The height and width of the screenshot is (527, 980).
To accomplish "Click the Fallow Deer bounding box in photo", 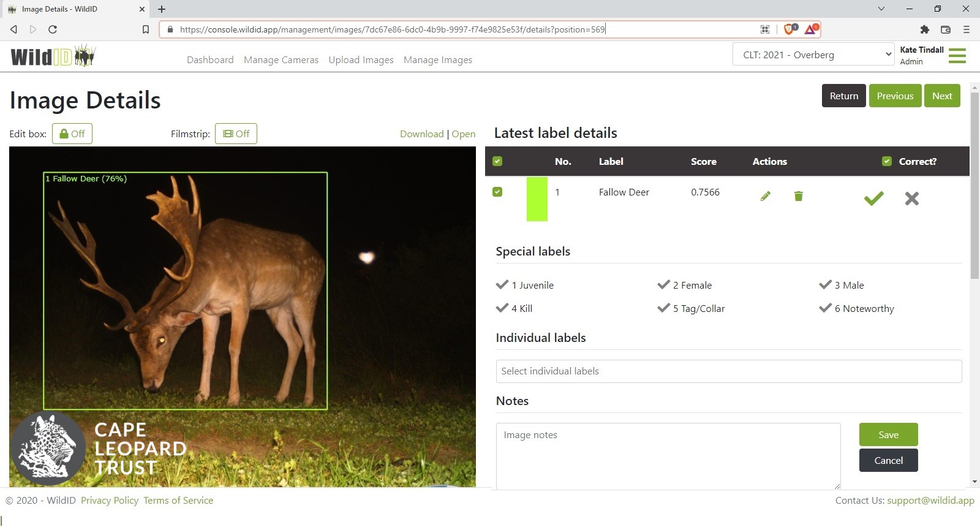I will pos(185,290).
